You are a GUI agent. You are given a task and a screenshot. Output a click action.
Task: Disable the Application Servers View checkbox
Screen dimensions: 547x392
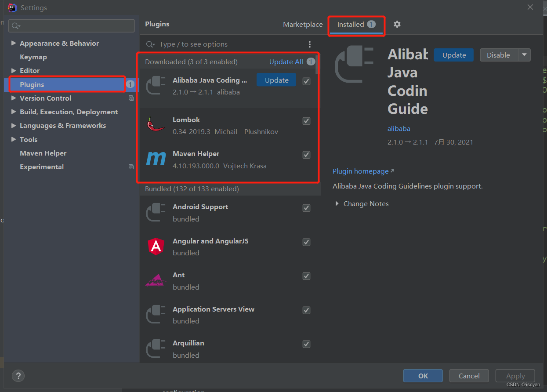coord(306,310)
